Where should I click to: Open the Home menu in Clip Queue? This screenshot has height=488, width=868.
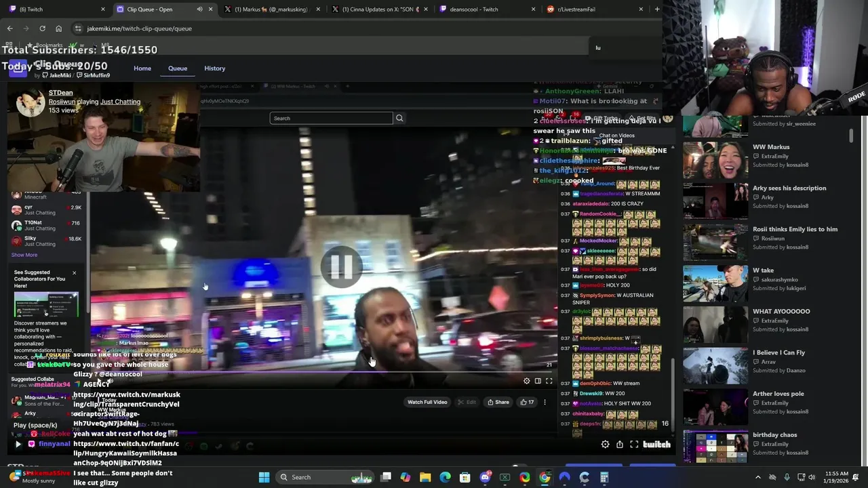point(142,68)
